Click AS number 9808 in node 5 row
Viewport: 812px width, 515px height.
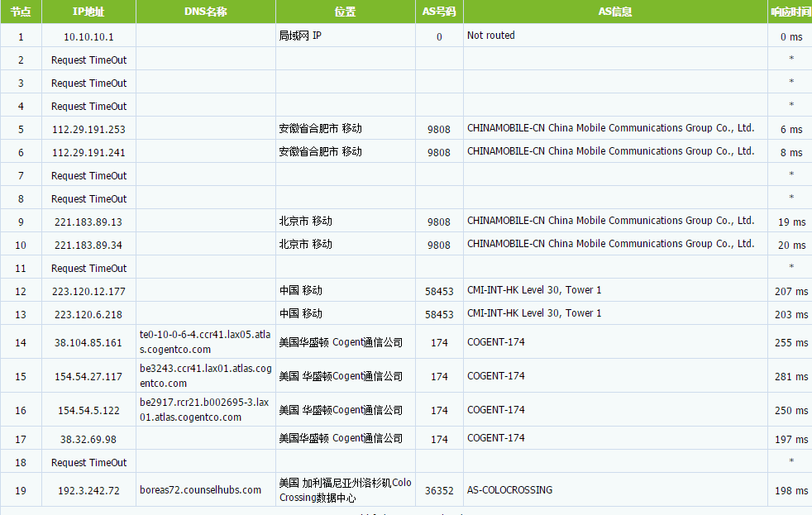click(x=439, y=130)
